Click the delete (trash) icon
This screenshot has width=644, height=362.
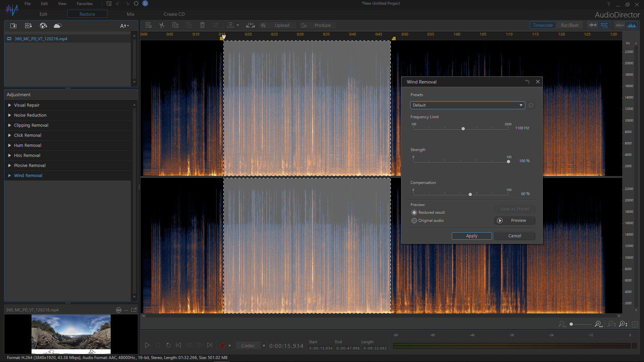[202, 25]
